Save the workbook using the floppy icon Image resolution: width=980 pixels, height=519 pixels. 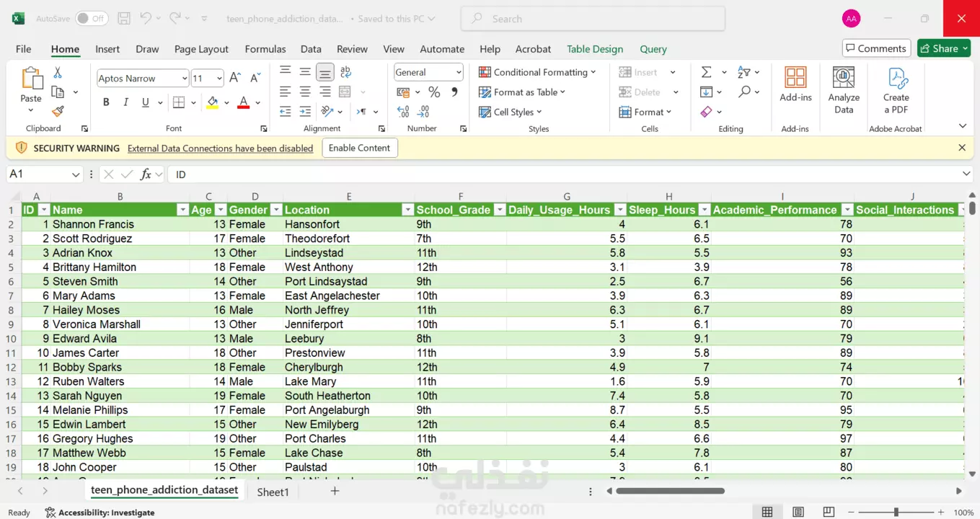(x=124, y=19)
